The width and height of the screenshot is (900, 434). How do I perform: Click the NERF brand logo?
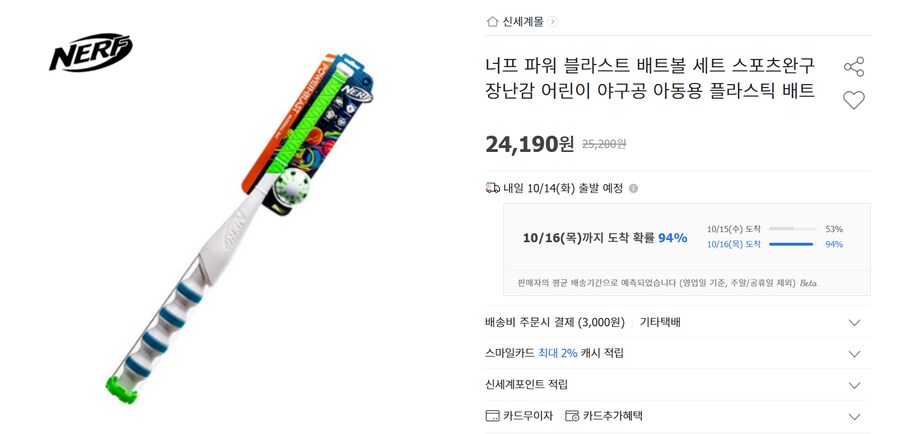click(91, 52)
